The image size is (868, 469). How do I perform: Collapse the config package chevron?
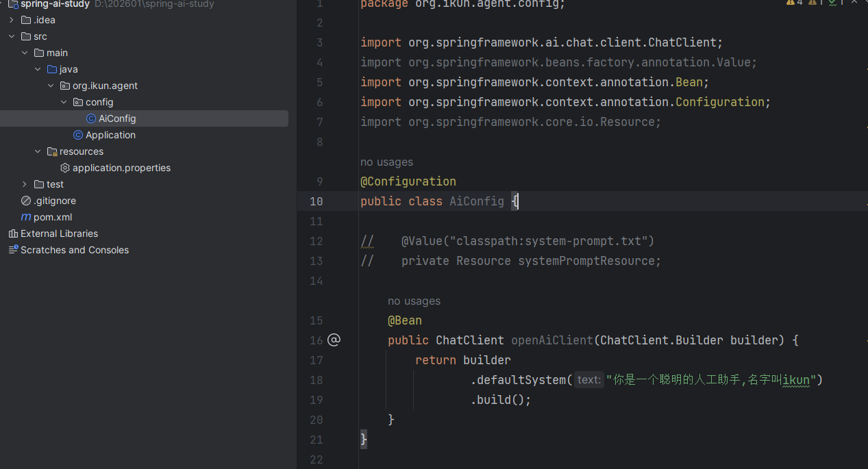tap(64, 102)
